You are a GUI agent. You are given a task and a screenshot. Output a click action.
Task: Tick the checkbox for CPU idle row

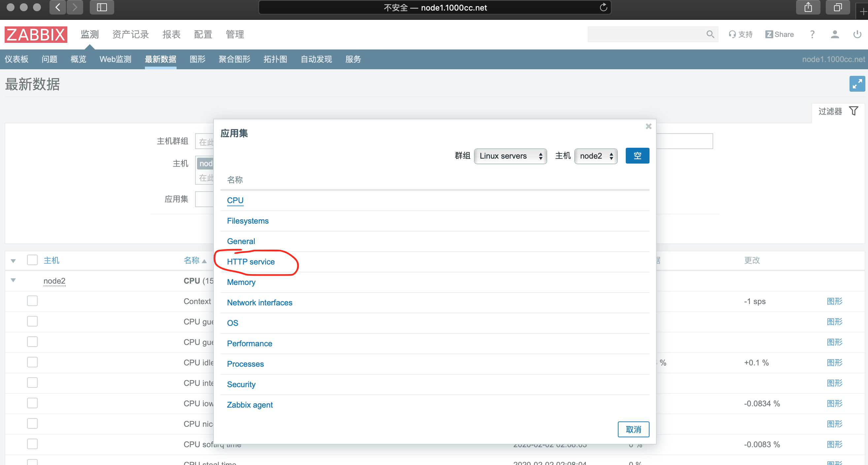click(x=32, y=362)
